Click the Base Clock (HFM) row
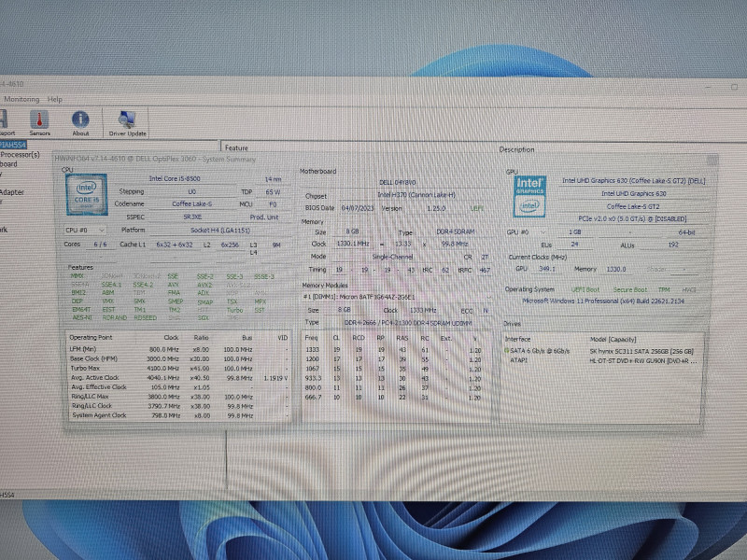This screenshot has height=560, width=747. (178, 358)
